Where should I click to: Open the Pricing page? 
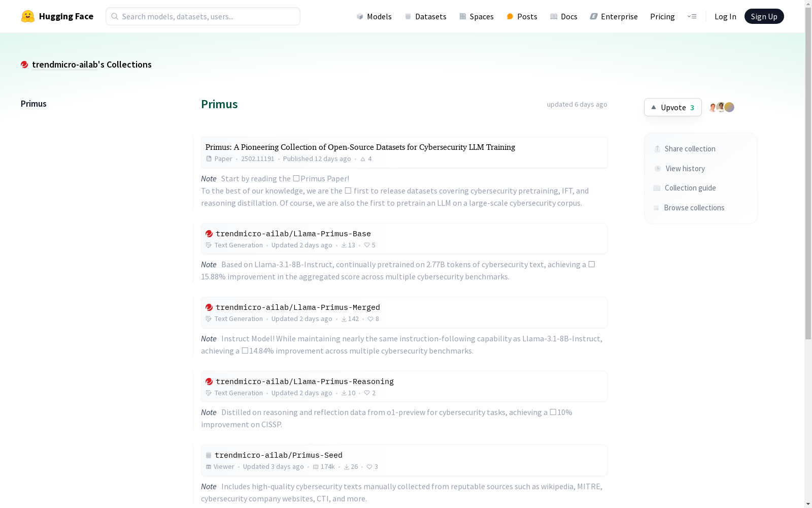pyautogui.click(x=662, y=16)
